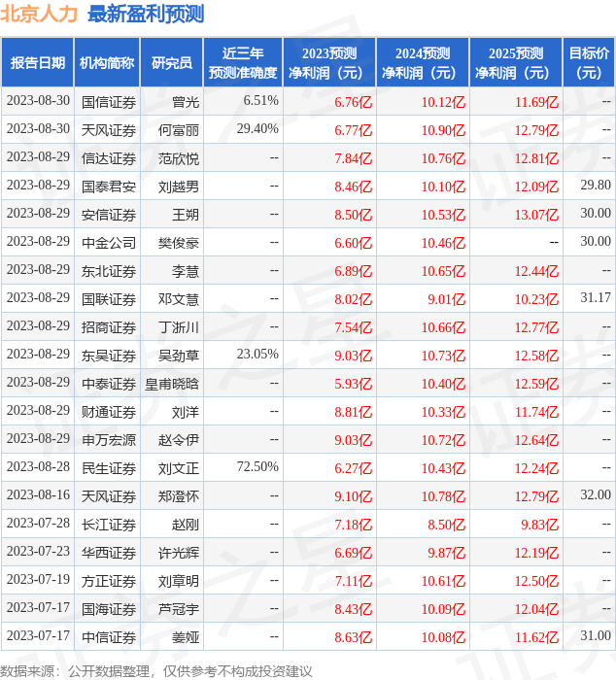Click researcher name 郑澄怀

pyautogui.click(x=179, y=497)
